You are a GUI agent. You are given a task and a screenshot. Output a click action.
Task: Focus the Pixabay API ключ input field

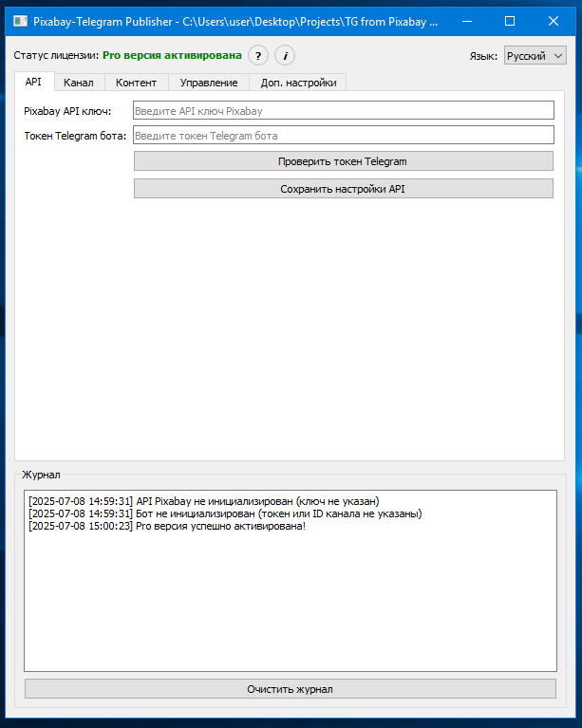click(344, 110)
